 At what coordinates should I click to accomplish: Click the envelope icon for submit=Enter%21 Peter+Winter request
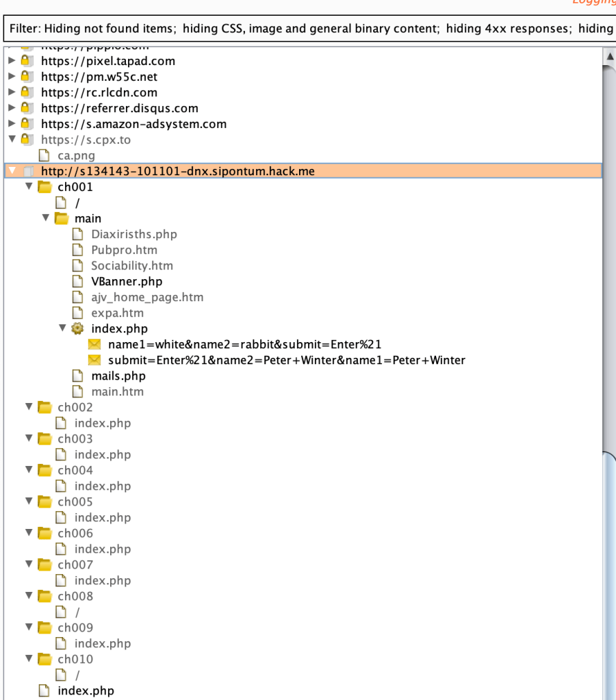point(94,361)
